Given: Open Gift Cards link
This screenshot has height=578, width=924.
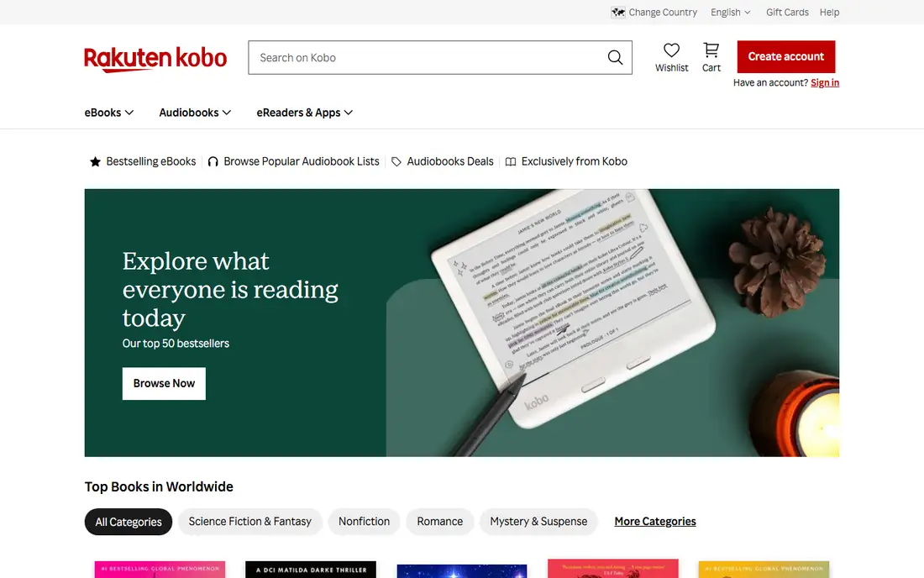Looking at the screenshot, I should pos(787,12).
